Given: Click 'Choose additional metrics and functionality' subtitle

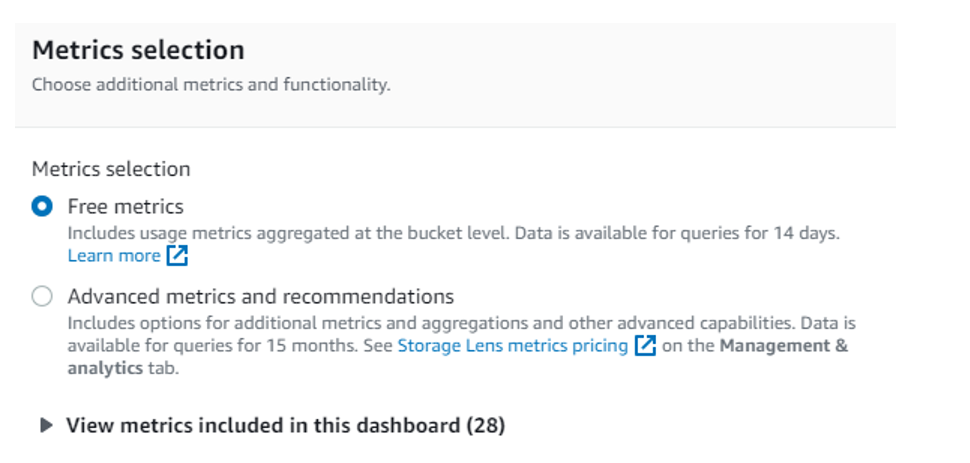Looking at the screenshot, I should [210, 85].
